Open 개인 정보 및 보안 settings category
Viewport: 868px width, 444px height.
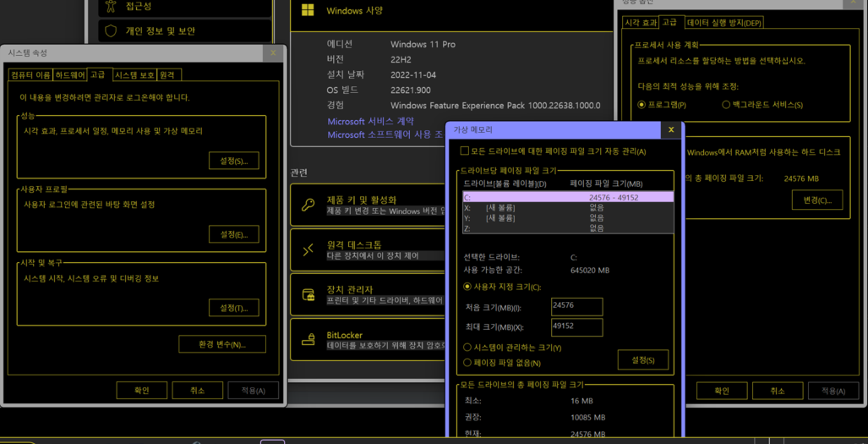coord(185,31)
